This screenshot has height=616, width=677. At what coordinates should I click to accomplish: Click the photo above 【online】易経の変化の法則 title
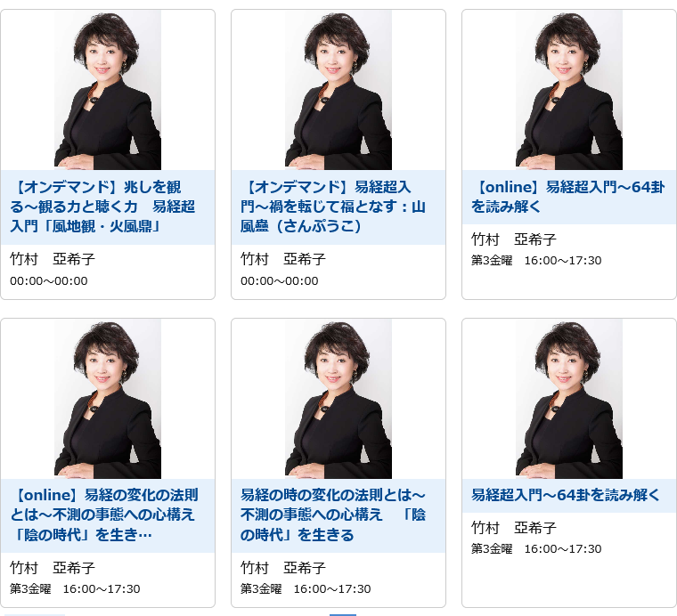108,399
